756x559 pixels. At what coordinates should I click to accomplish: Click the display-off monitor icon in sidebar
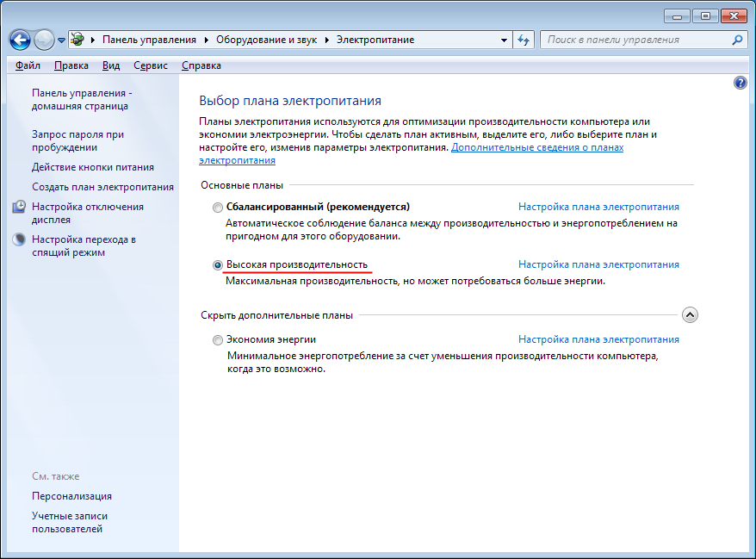coord(19,207)
